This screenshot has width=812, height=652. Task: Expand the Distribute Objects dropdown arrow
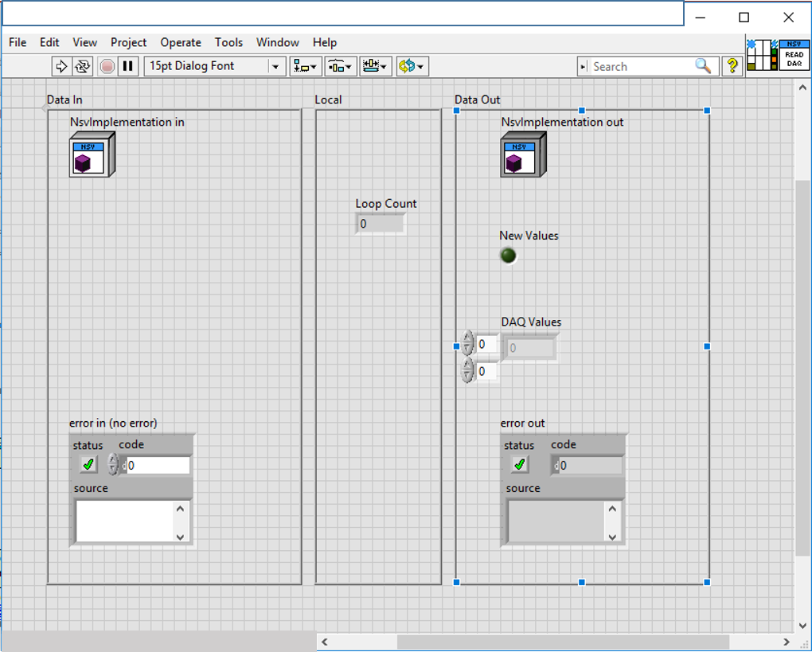coord(349,68)
